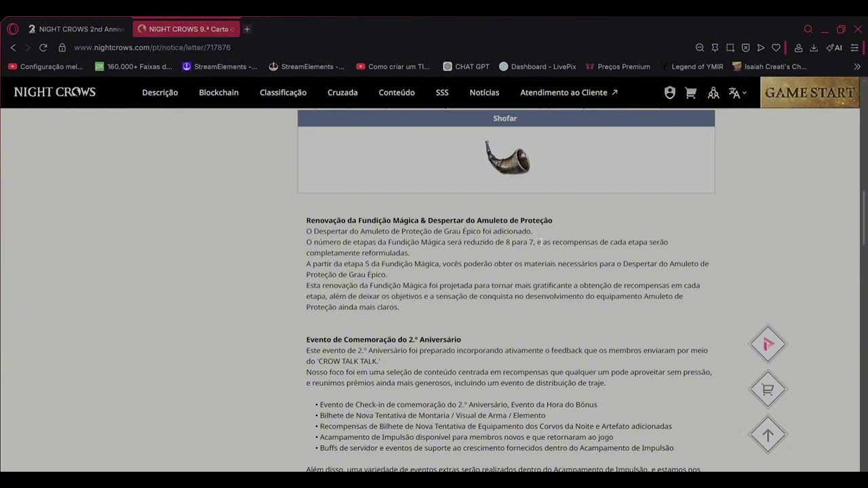Go back to the previous page
The width and height of the screenshot is (868, 488).
point(13,47)
